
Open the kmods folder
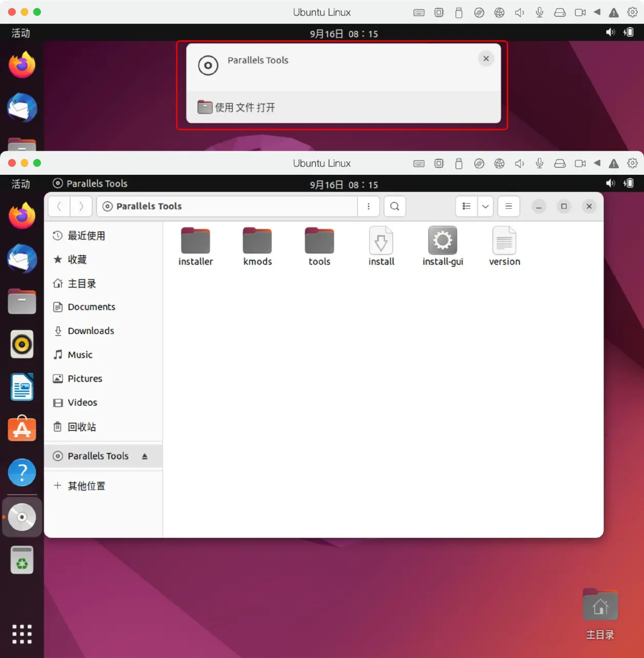257,246
